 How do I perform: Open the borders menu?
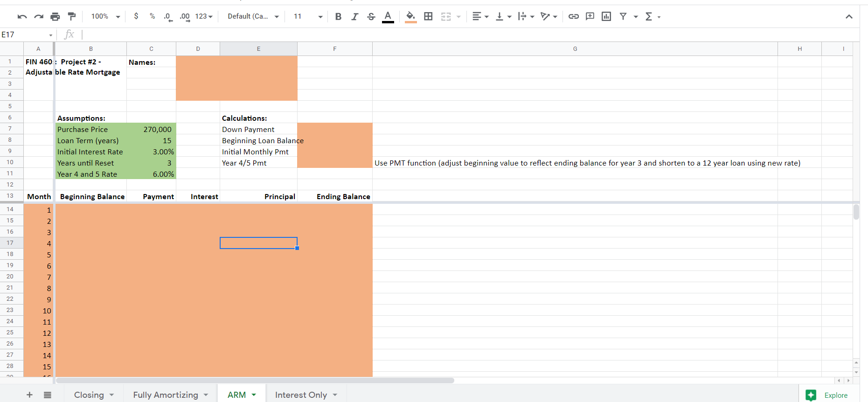pos(428,17)
